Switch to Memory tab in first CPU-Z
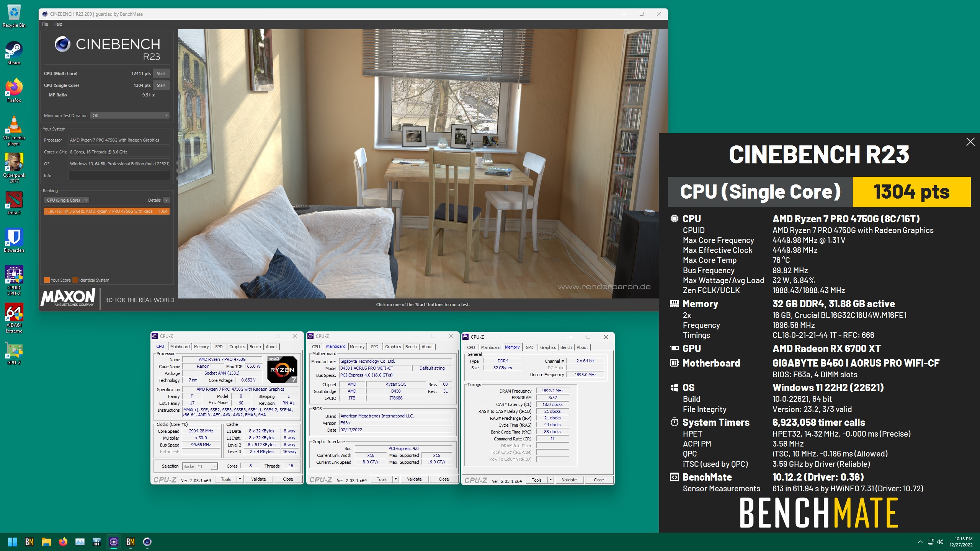 click(x=201, y=347)
